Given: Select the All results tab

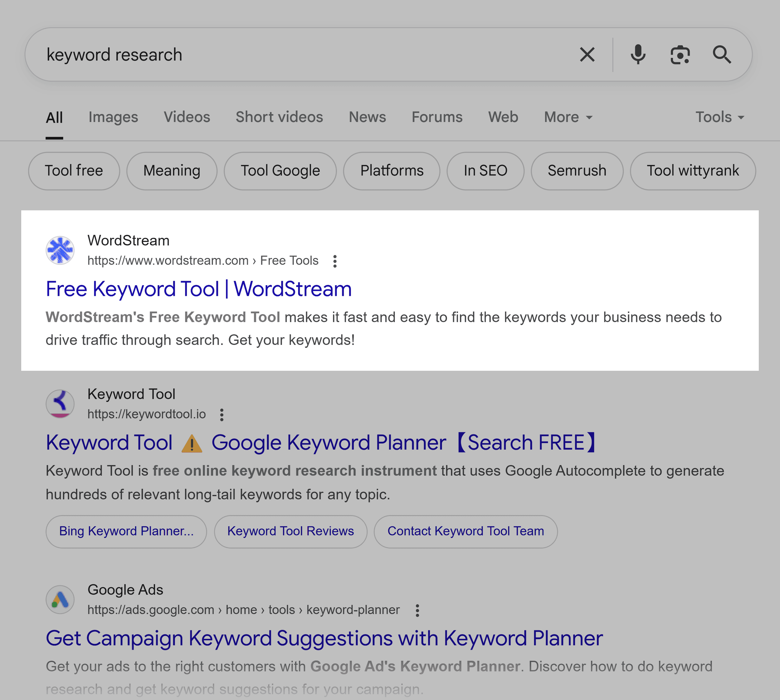Looking at the screenshot, I should coord(54,118).
